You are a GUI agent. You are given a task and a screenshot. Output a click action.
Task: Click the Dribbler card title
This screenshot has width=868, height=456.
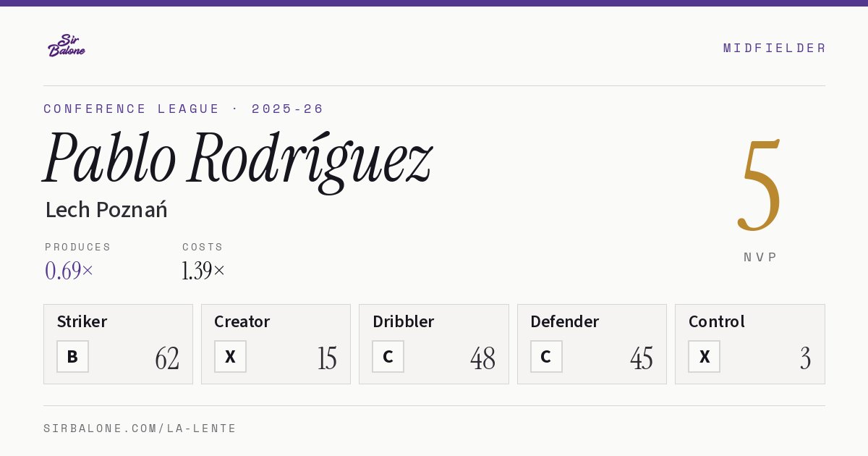tap(403, 321)
